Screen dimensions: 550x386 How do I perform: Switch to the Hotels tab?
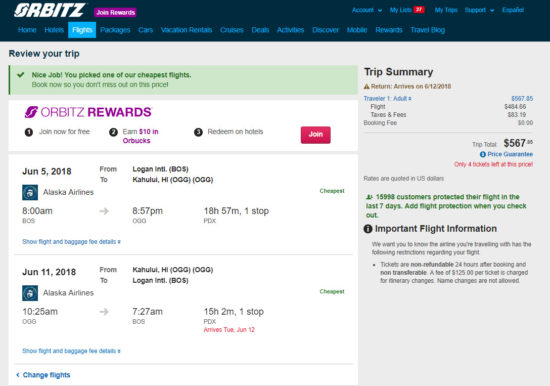(x=54, y=30)
